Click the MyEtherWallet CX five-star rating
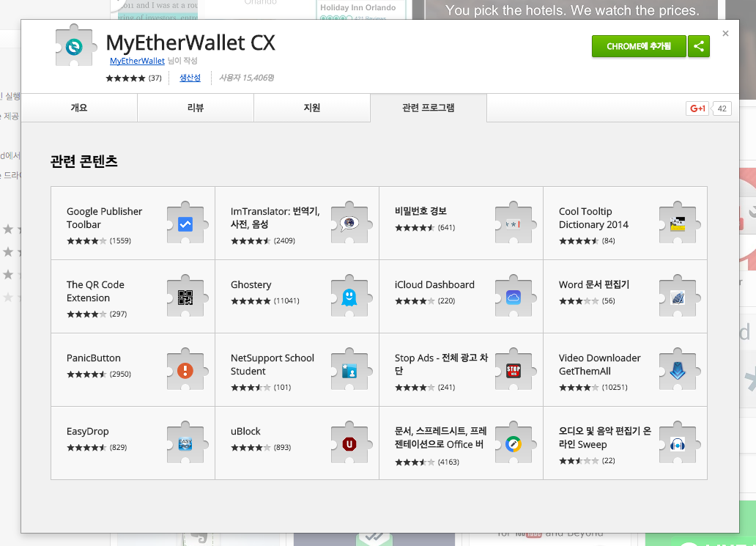The image size is (756, 546). [125, 78]
